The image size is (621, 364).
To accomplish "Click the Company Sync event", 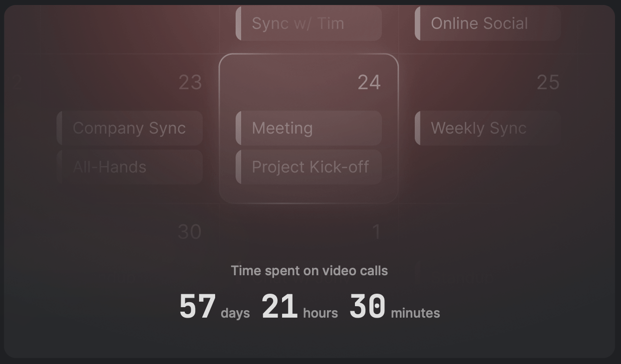I will coord(130,128).
